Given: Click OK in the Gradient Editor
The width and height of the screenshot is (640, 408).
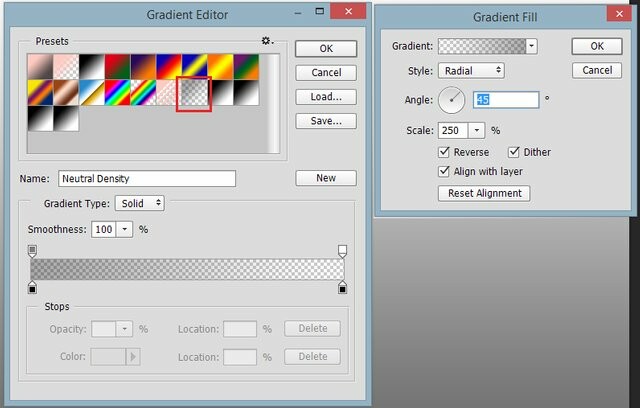Looking at the screenshot, I should pos(326,49).
